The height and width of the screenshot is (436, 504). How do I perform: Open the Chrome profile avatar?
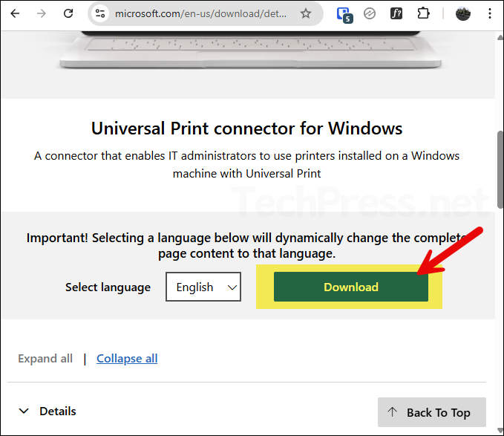463,13
